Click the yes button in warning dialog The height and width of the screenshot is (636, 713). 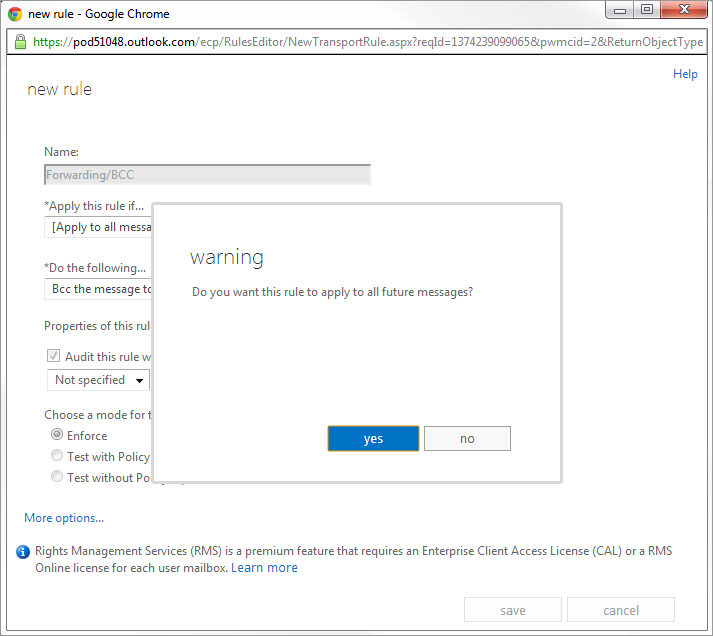pos(373,438)
